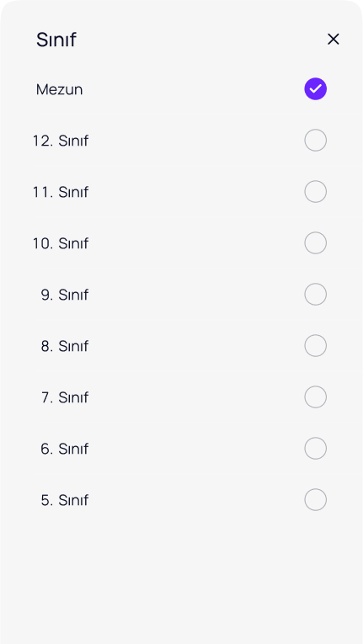The image size is (363, 644).
Task: Click the Sınıf panel title
Action: point(56,40)
